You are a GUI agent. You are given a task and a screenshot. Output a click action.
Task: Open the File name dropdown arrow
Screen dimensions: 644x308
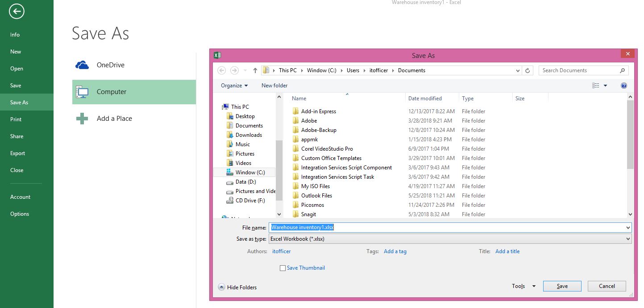tap(628, 227)
